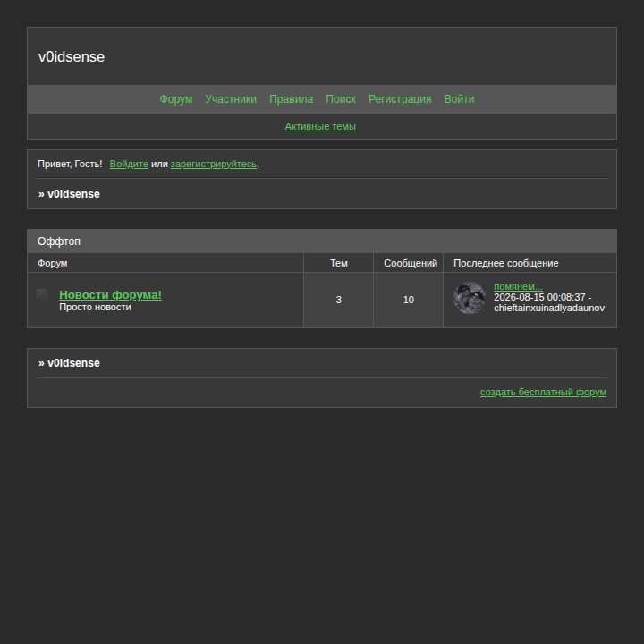
Task: Open the Форум menu item
Action: (x=176, y=99)
